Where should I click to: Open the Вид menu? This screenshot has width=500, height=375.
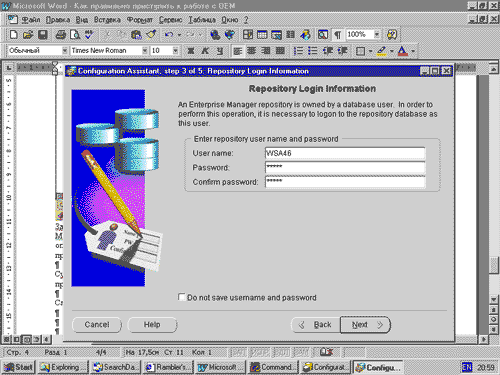[x=82, y=20]
